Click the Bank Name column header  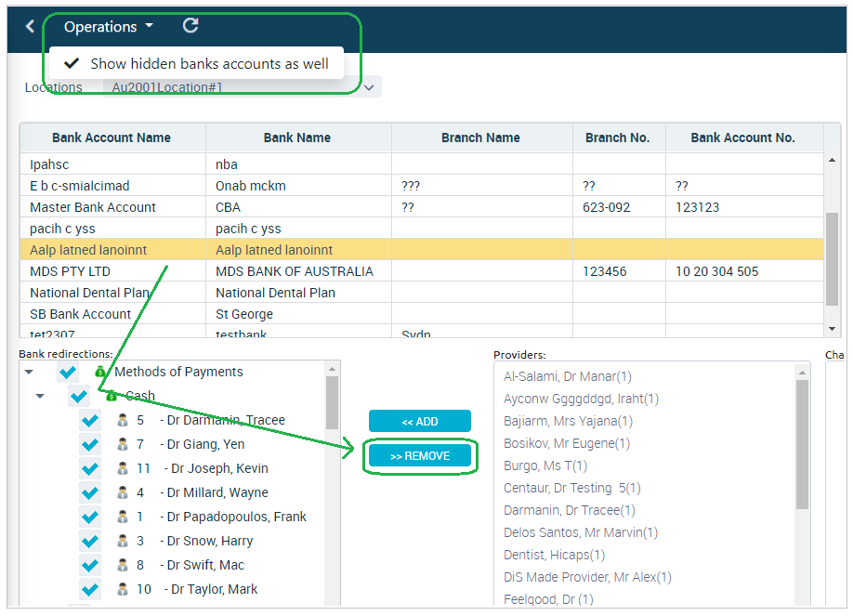click(x=297, y=138)
